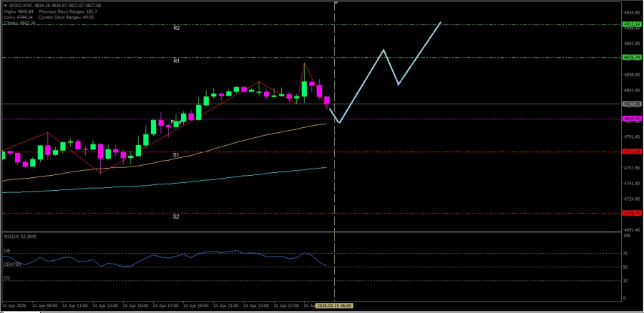Click the chart shift marker at top
This screenshot has width=644, height=313.
[336, 4]
